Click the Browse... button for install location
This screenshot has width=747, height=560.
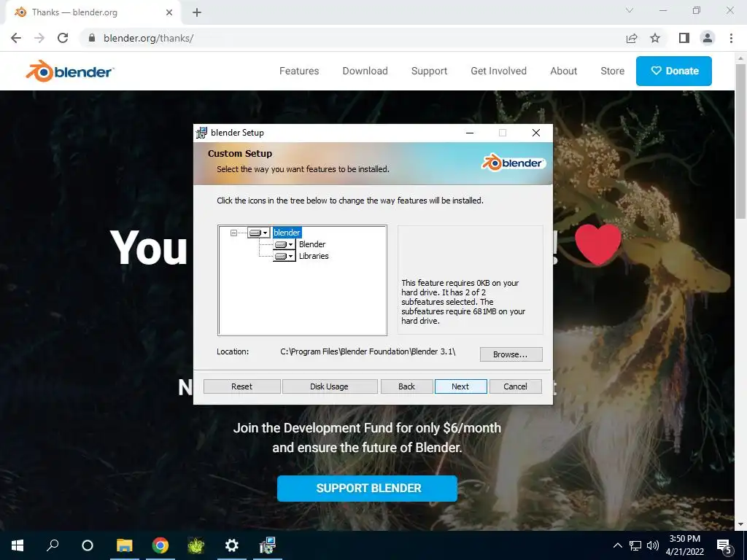(511, 354)
